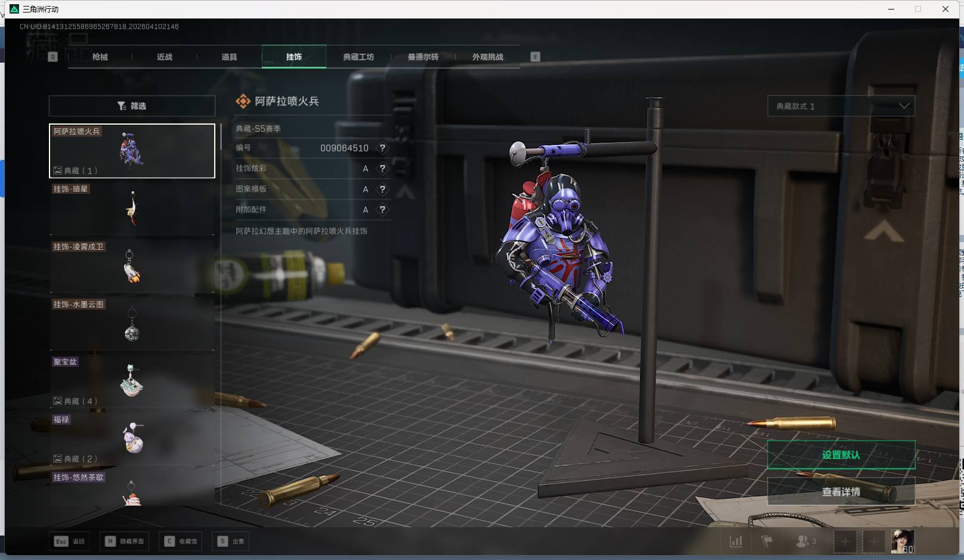
Task: Expand the 典藏款式 1 dropdown
Action: 841,106
